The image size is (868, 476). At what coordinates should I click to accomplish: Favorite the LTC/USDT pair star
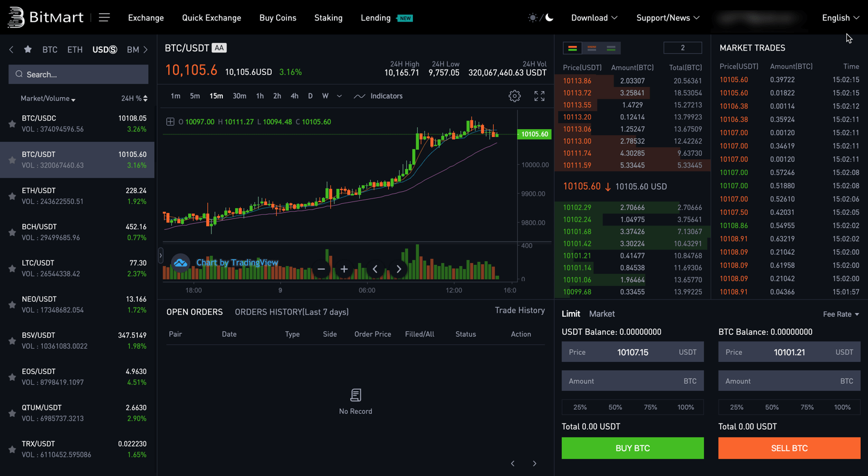[12, 268]
